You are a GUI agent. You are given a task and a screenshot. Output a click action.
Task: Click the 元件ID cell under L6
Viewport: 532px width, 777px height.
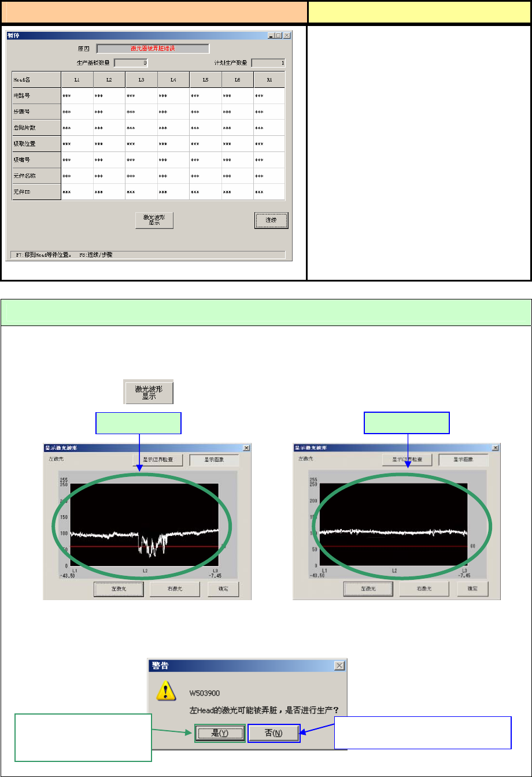238,191
